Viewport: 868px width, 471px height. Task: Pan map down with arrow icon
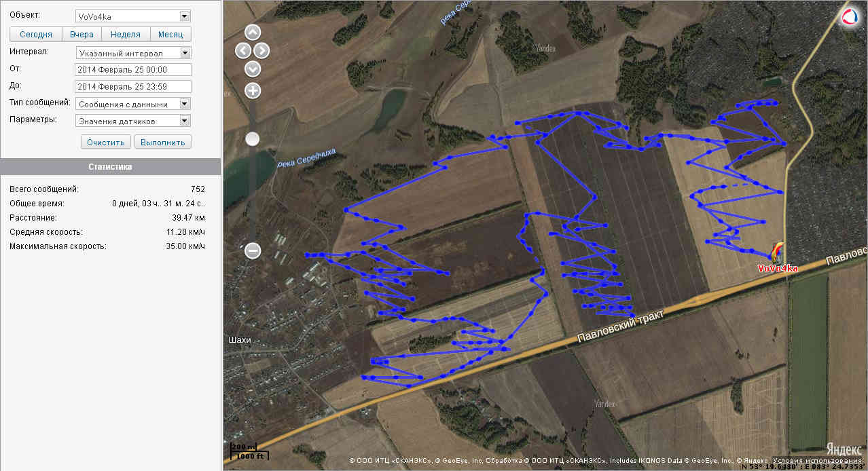point(253,69)
